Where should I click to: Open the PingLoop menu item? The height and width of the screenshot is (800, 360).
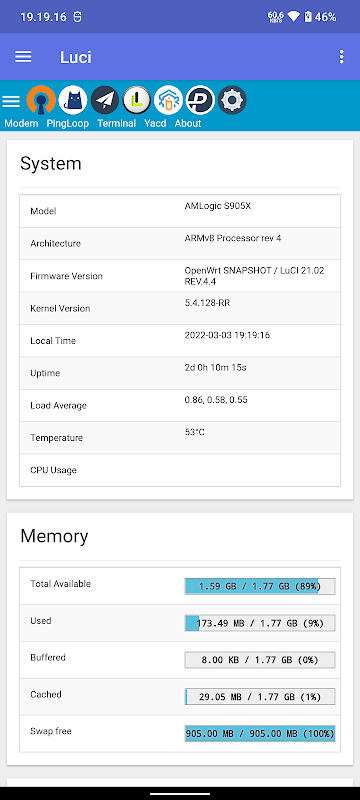(x=68, y=123)
